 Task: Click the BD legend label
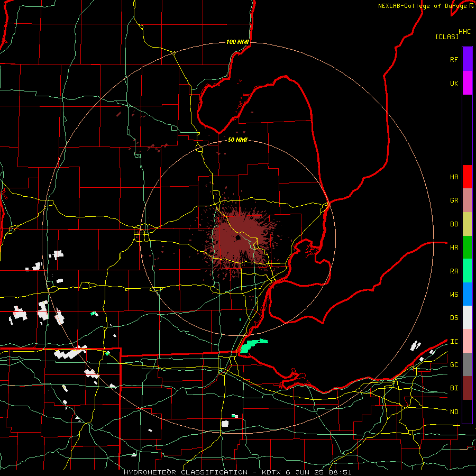454,224
